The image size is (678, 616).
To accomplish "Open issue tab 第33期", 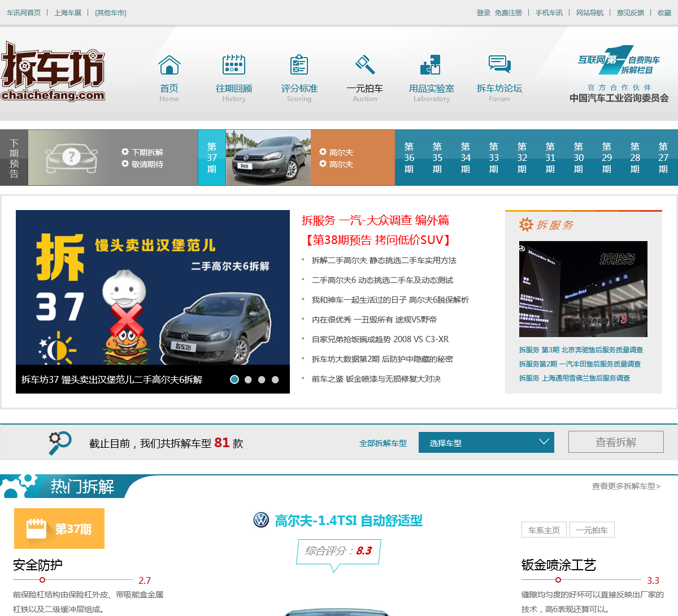I will pyautogui.click(x=494, y=158).
